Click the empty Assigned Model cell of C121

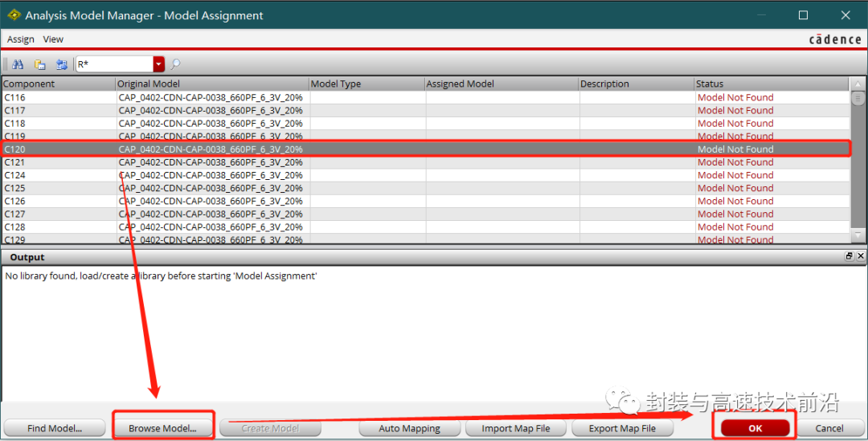point(502,162)
